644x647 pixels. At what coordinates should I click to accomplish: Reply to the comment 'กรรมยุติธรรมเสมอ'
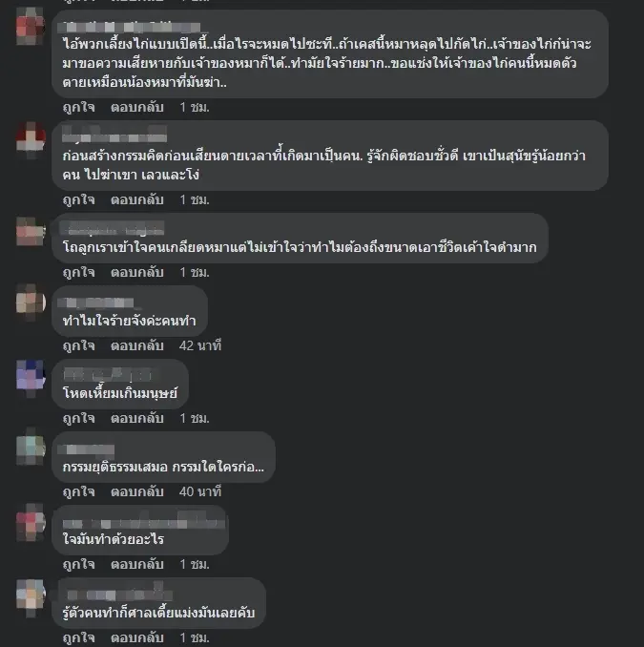[x=137, y=491]
